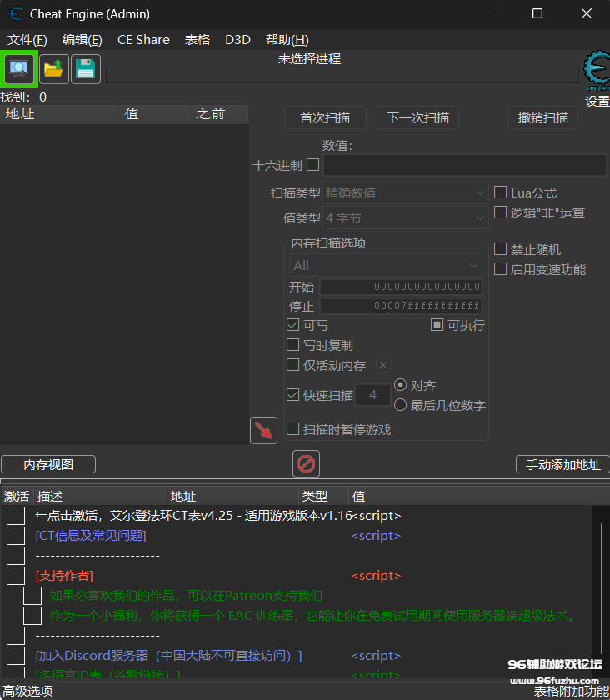Enable the 仅活动内存 checkbox
This screenshot has height=700, width=610.
coord(293,365)
